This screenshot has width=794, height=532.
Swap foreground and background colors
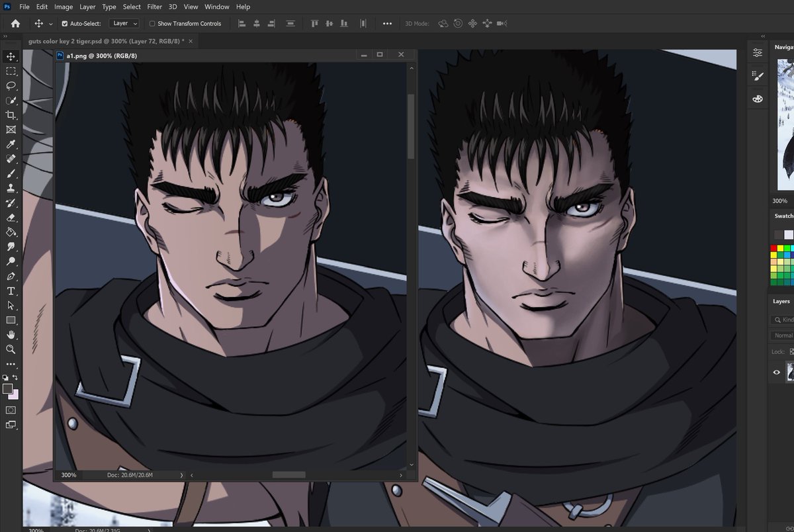click(x=15, y=377)
